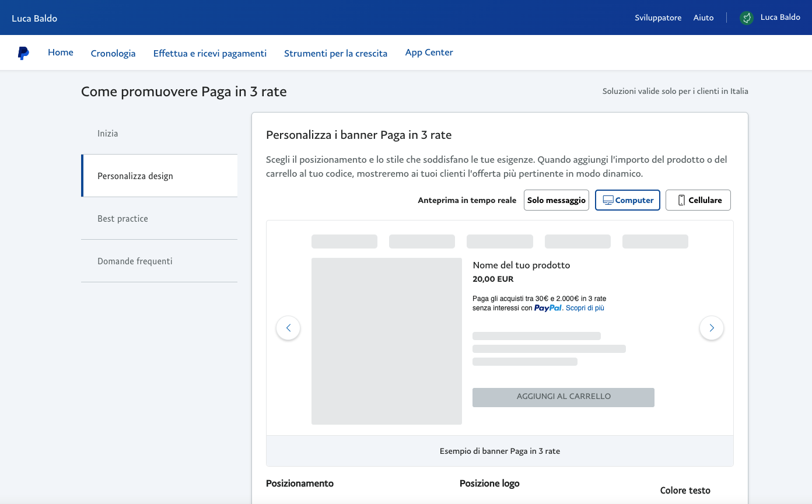Click the Posizionamento heading
812x504 pixels.
click(x=300, y=484)
